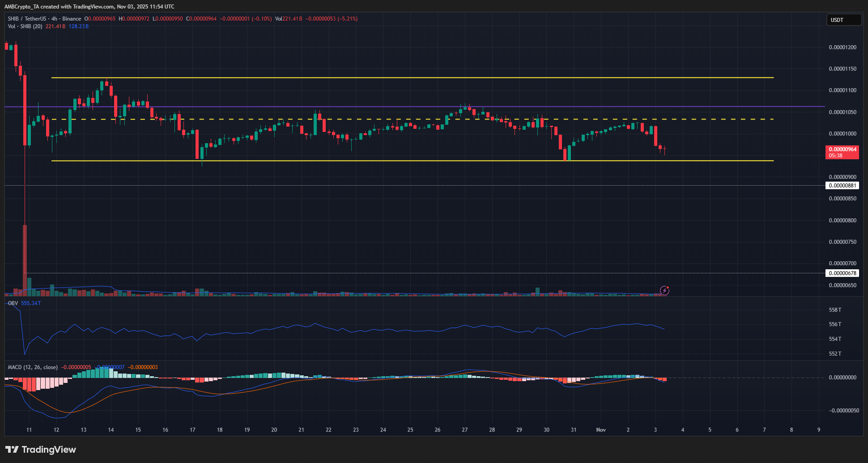Click the Vol · SHIB (20) indicator legend
Screen dimensions: 868x463
coord(25,26)
